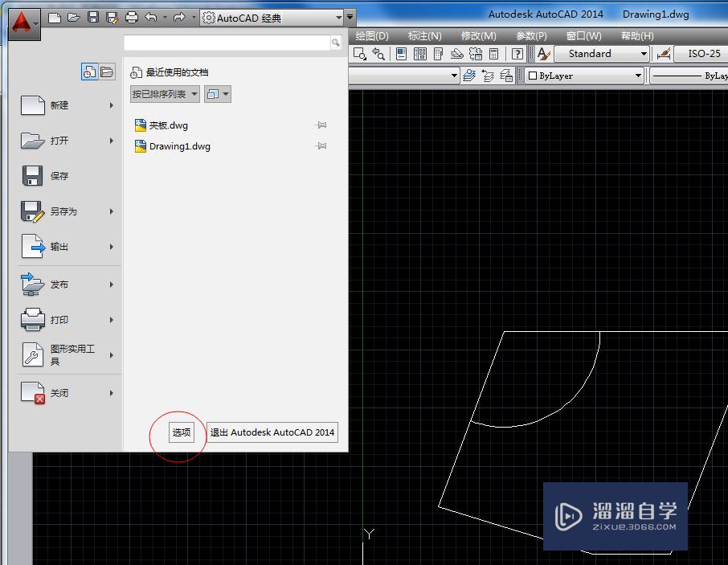Expand the undo history dropdown arrow
Viewport: 728px width, 565px height.
coord(165,18)
